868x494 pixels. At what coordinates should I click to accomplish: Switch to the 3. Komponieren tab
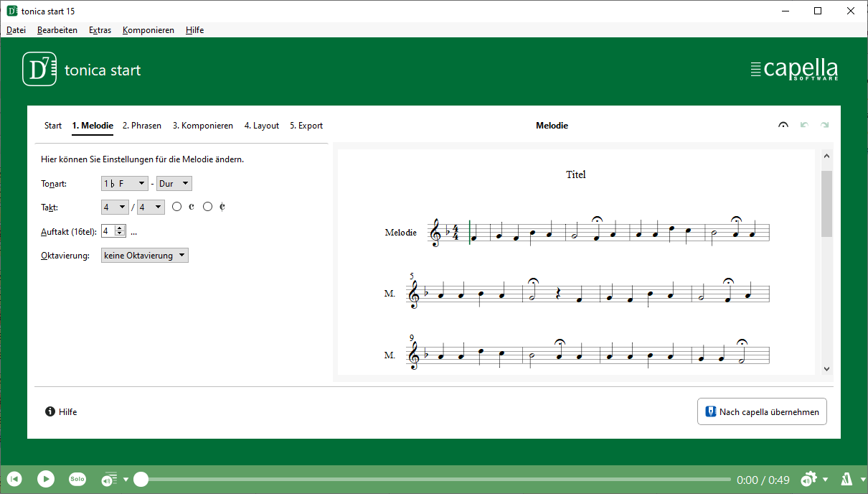pyautogui.click(x=203, y=126)
